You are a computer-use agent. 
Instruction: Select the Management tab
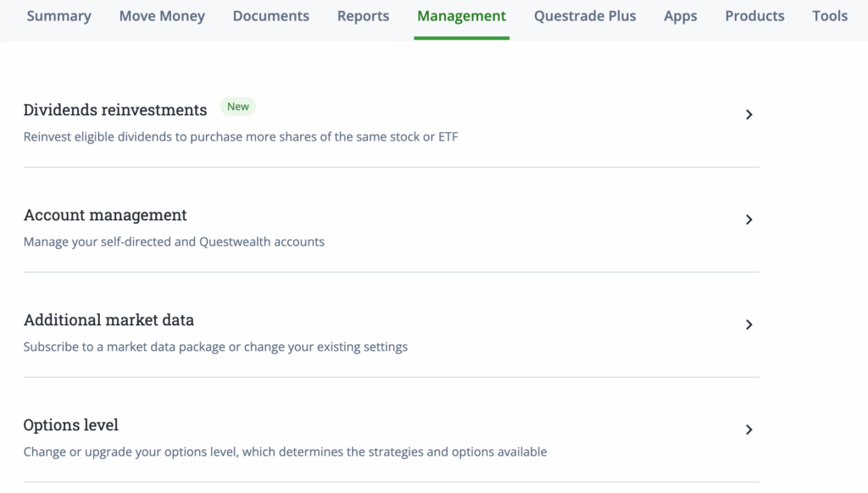coord(461,16)
